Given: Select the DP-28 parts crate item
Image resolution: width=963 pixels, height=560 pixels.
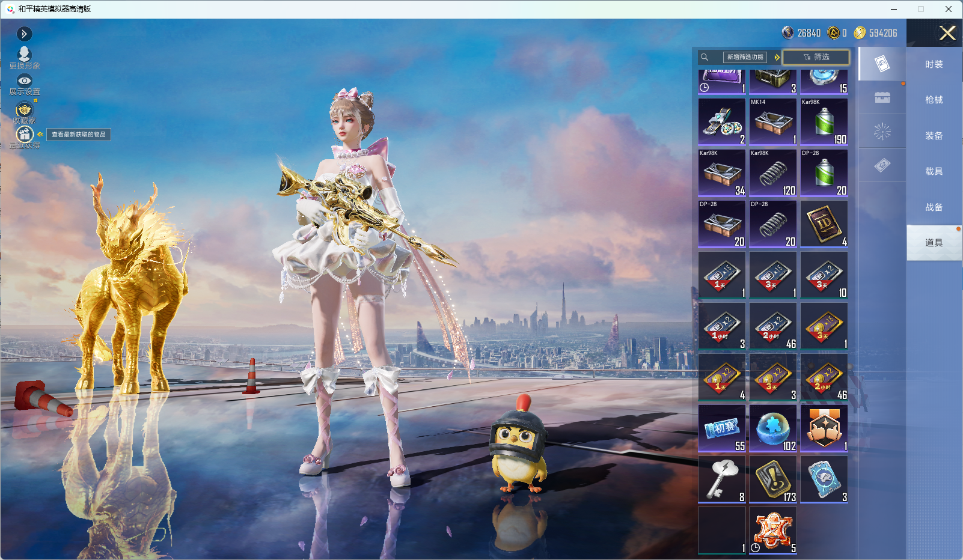Looking at the screenshot, I should (722, 224).
